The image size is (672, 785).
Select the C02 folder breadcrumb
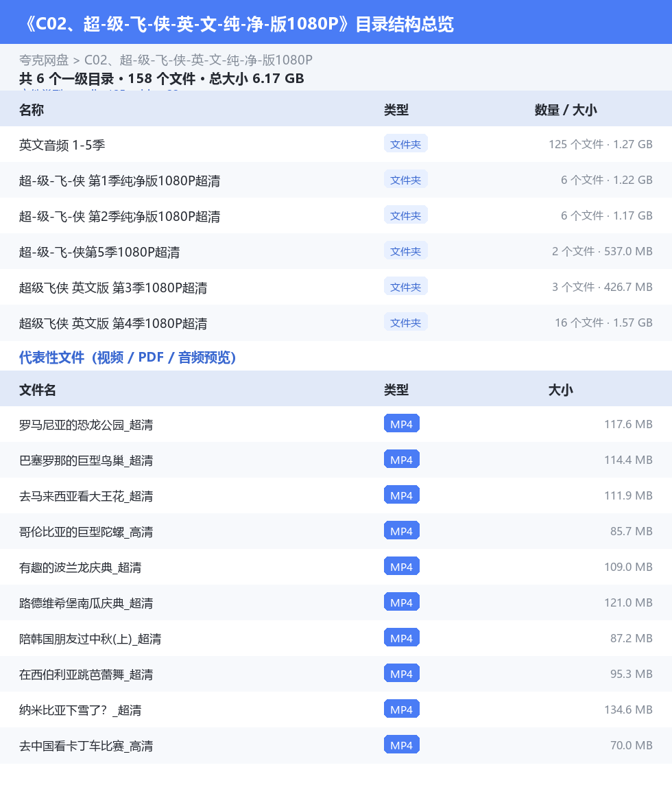(x=198, y=60)
